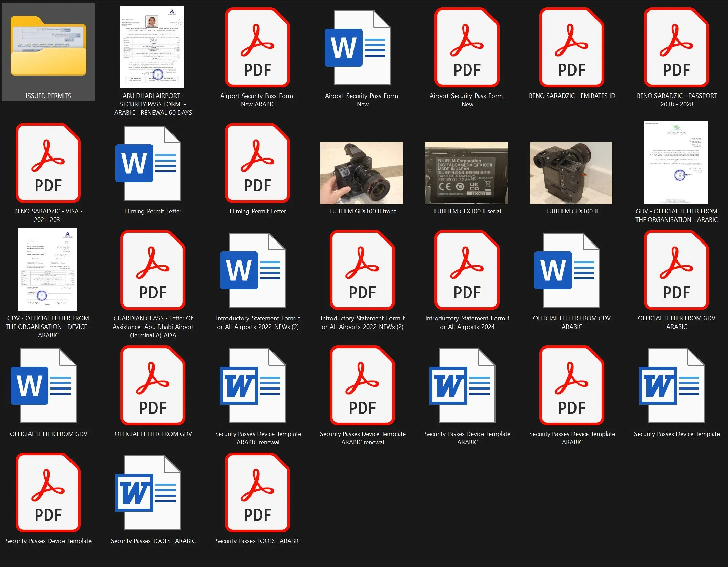This screenshot has height=567, width=728.
Task: Select ABU DHABI AIRPORT SECURITY PASS FORM thumbnail
Action: [x=152, y=47]
